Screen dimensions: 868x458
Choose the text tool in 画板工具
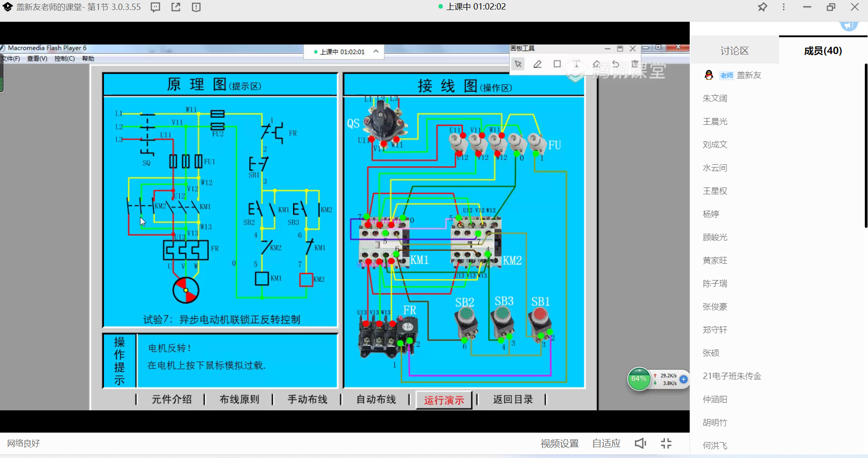coord(576,64)
